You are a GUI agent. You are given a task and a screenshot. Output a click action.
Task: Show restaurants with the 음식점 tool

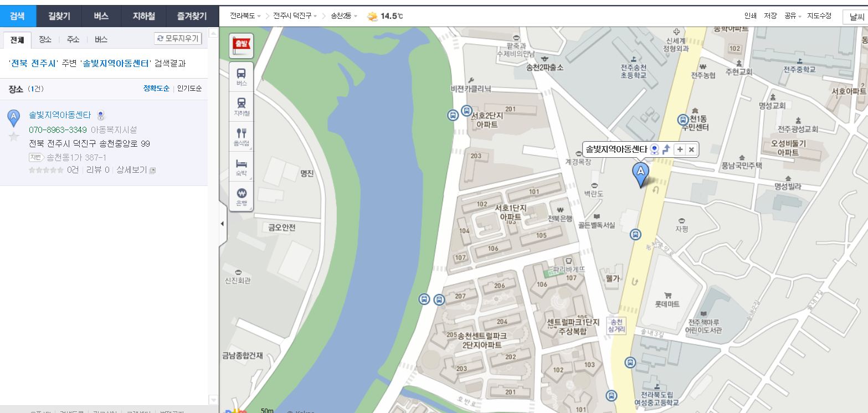[x=242, y=136]
